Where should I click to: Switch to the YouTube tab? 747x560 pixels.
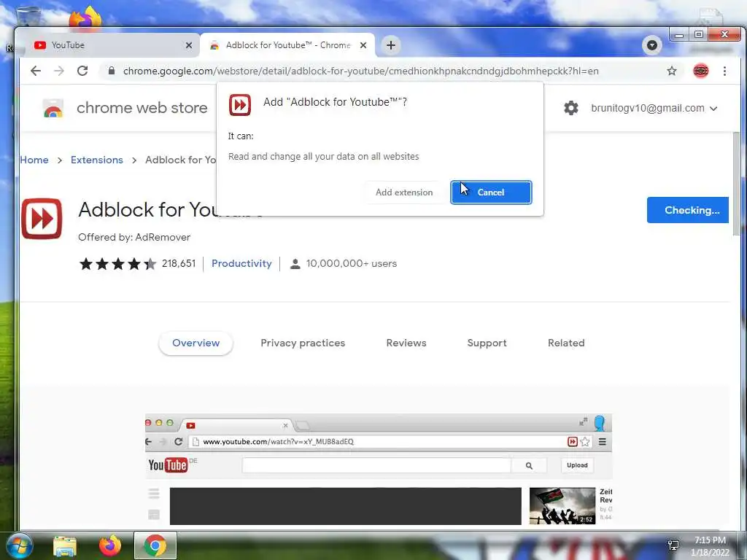point(111,45)
